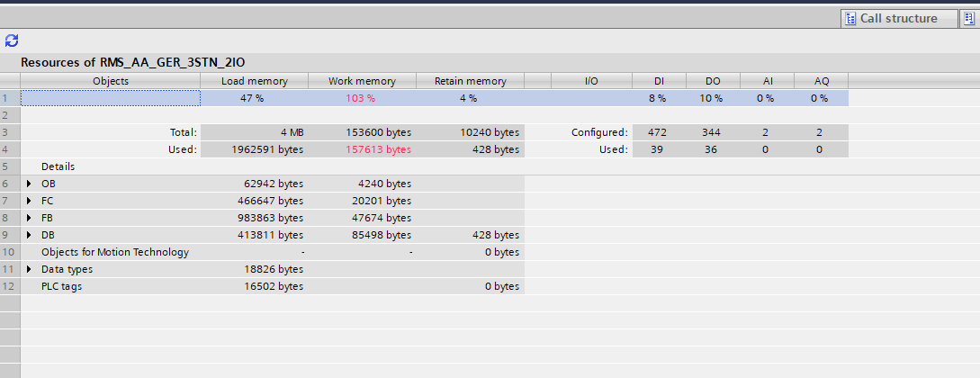
Task: Select the Objects for Motion Technology row
Action: coord(114,252)
